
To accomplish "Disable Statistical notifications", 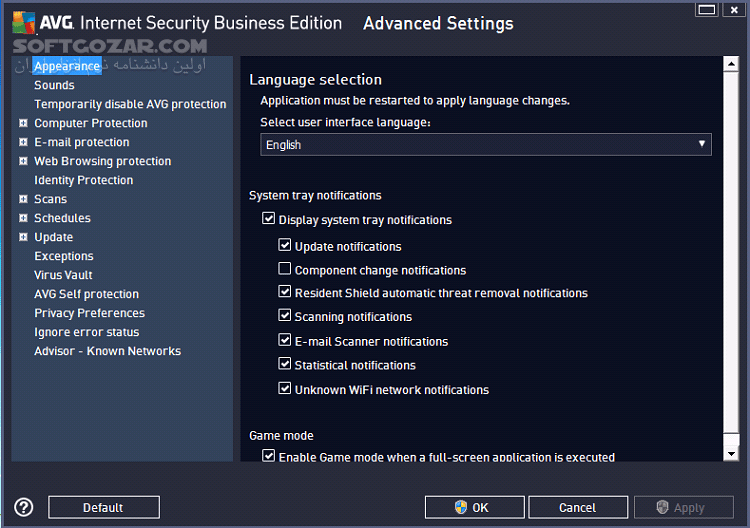I will [285, 363].
